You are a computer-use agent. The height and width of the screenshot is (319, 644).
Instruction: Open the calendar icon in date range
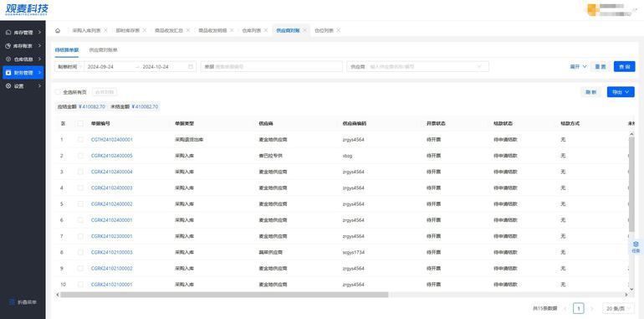point(191,67)
